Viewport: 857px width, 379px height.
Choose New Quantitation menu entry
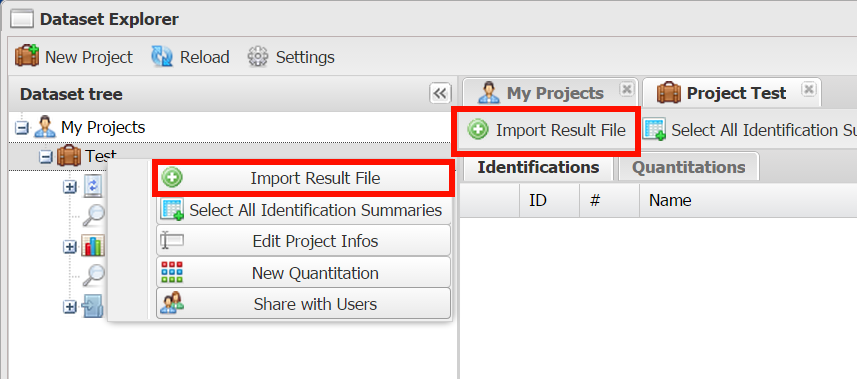coord(303,272)
